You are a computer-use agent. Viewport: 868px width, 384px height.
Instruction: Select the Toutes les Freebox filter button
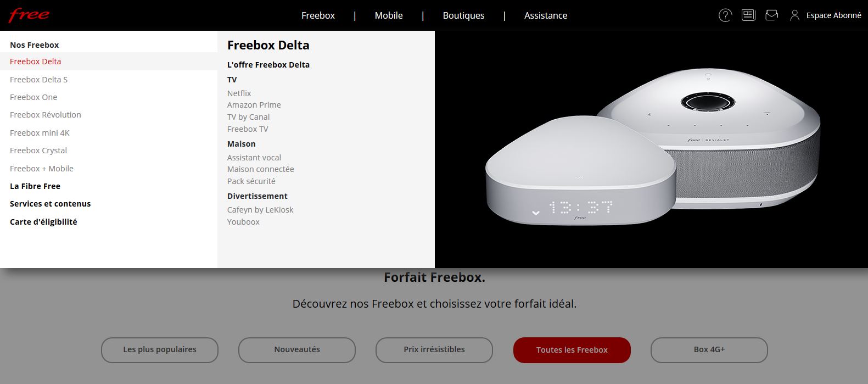click(x=572, y=350)
